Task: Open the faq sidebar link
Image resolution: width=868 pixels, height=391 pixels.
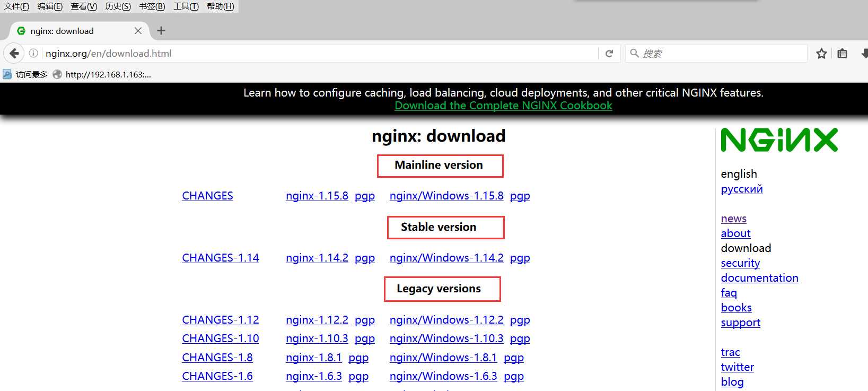Action: click(729, 293)
